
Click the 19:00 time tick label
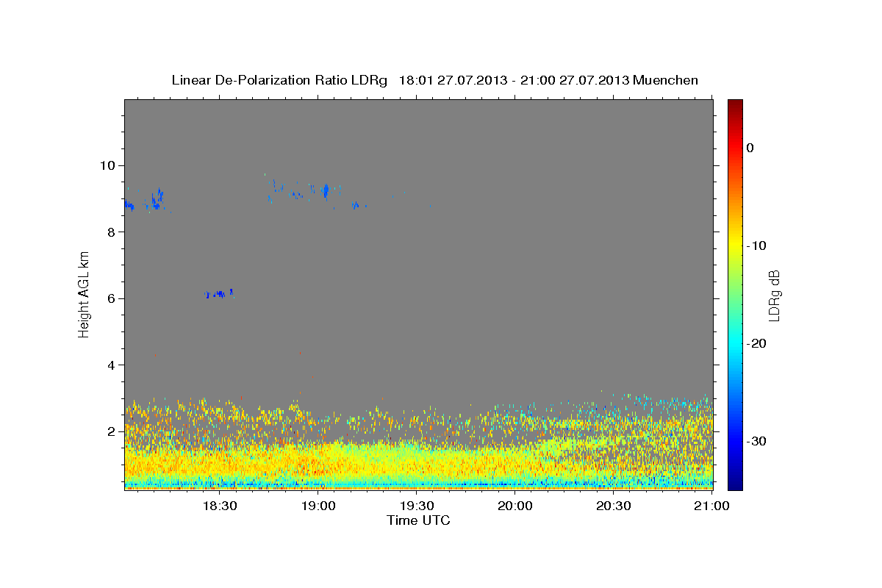[318, 506]
